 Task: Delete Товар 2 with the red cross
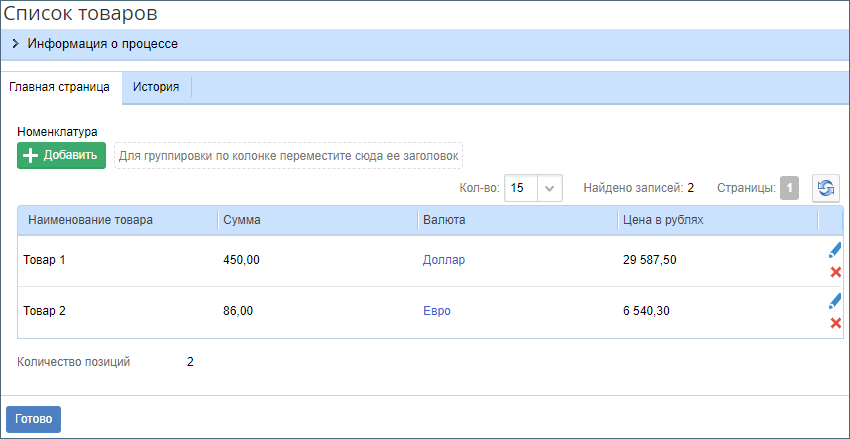click(835, 323)
